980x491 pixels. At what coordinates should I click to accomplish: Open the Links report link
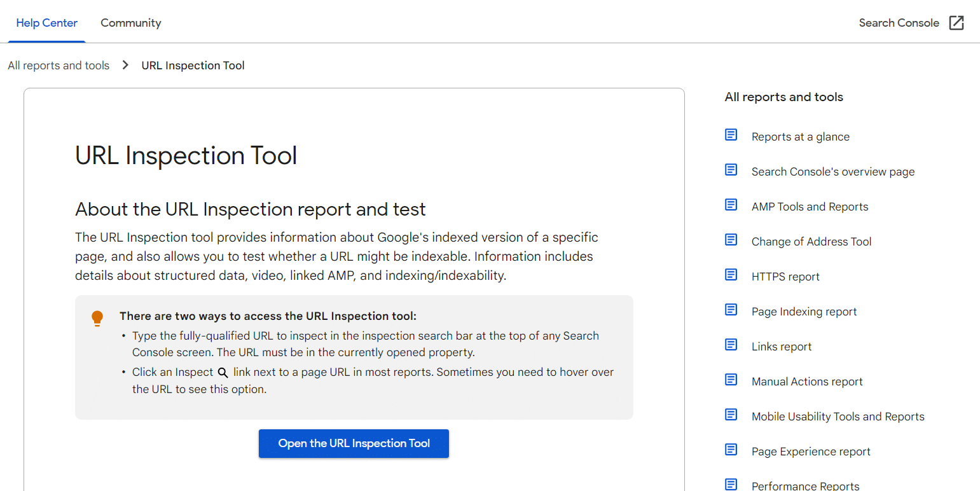click(782, 347)
